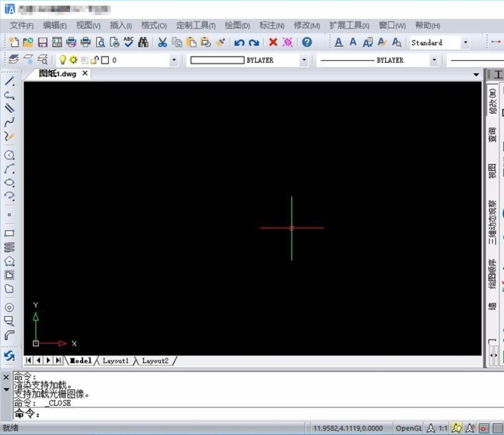
Task: Open Find using the binoculars icon
Action: tap(143, 42)
